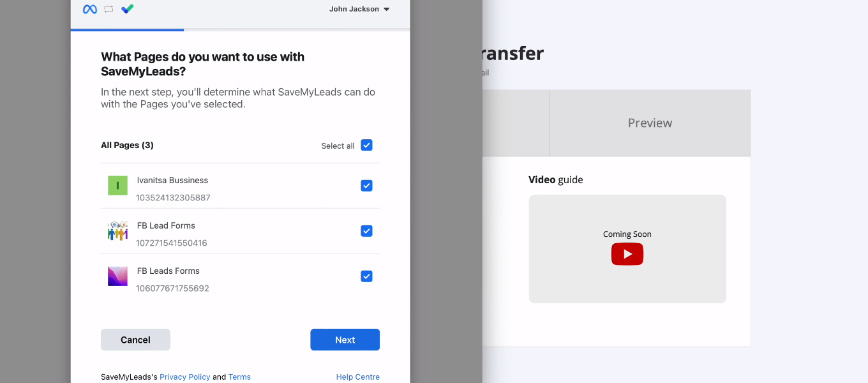
Task: Open the Help Centre link
Action: click(357, 377)
